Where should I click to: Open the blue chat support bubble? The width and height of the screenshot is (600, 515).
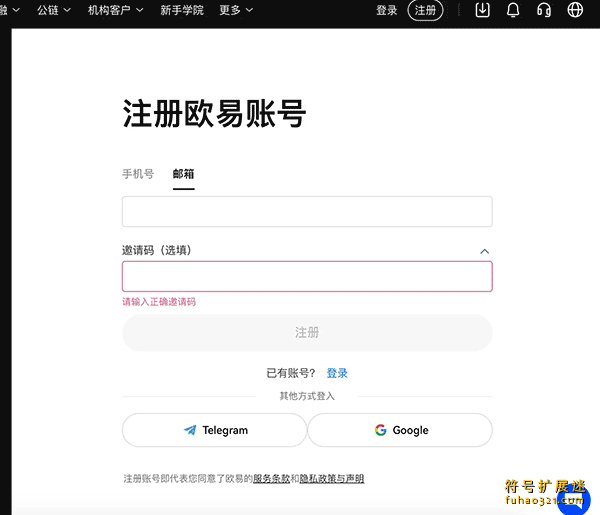(574, 499)
